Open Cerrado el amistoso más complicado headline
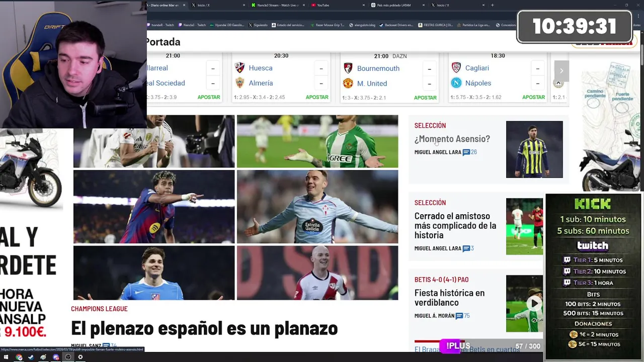Viewport: 644px width, 362px height. point(455,225)
